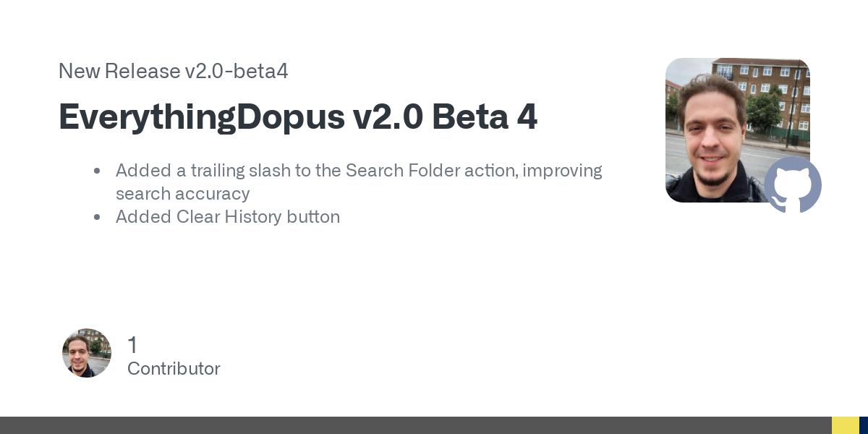Image resolution: width=868 pixels, height=434 pixels.
Task: Click the GitHub Octocat logo
Action: coord(793,185)
